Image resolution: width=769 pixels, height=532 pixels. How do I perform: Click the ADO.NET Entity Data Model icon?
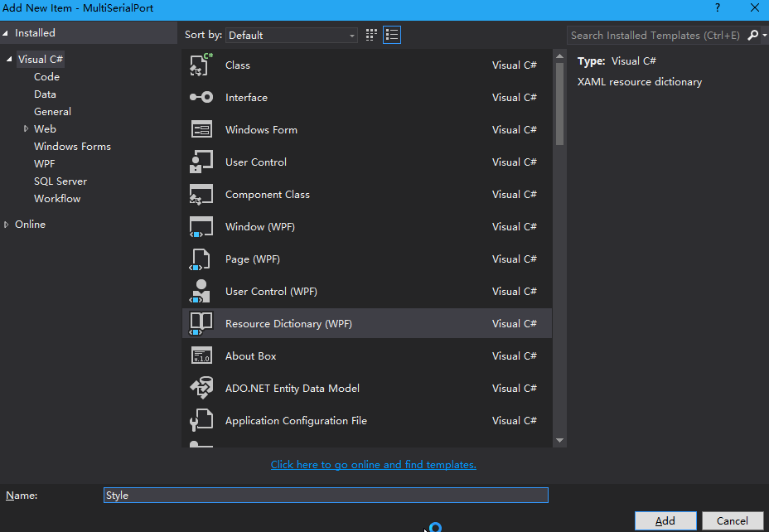pyautogui.click(x=201, y=389)
